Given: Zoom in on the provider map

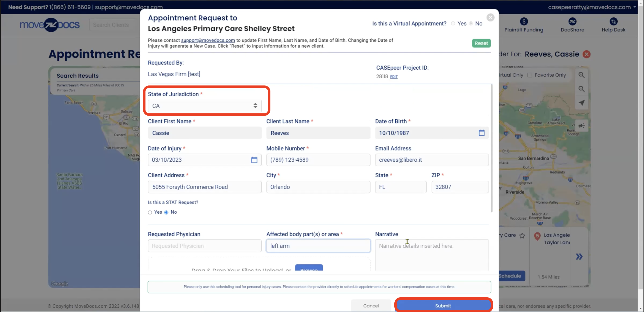Looking at the screenshot, I should point(581,75).
